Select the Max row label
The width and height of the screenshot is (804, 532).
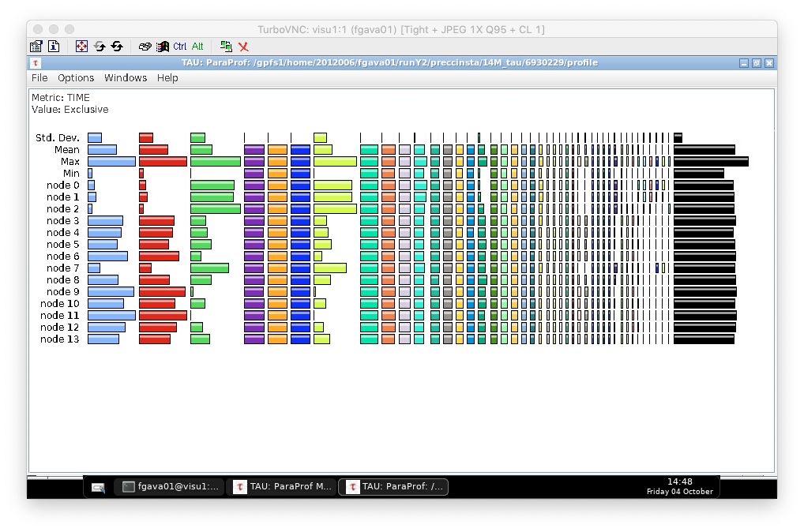click(70, 162)
